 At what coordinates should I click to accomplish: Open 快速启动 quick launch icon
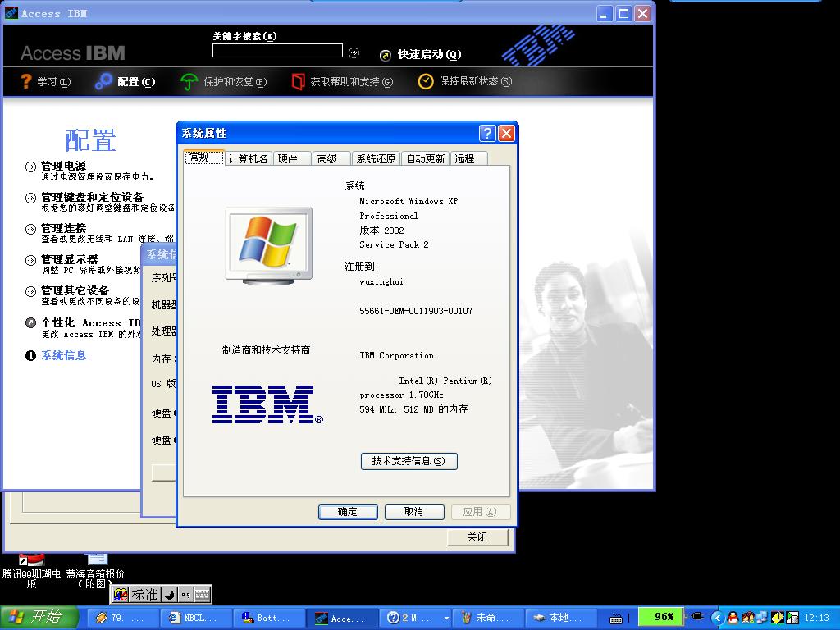386,55
